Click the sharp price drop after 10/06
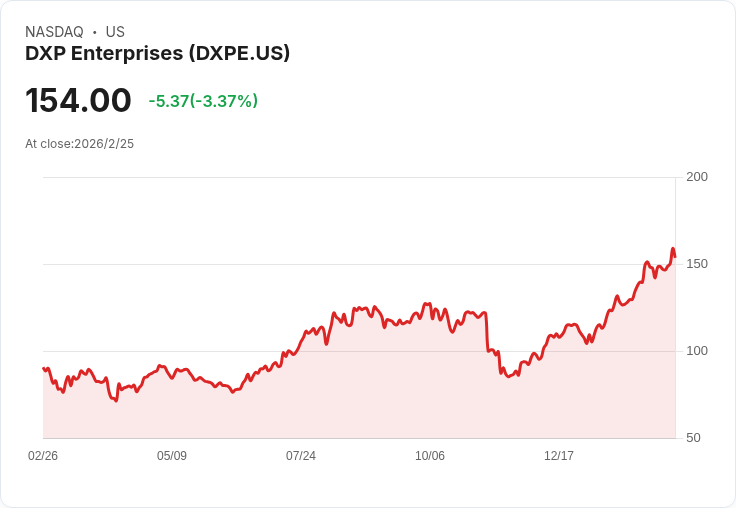 click(487, 331)
